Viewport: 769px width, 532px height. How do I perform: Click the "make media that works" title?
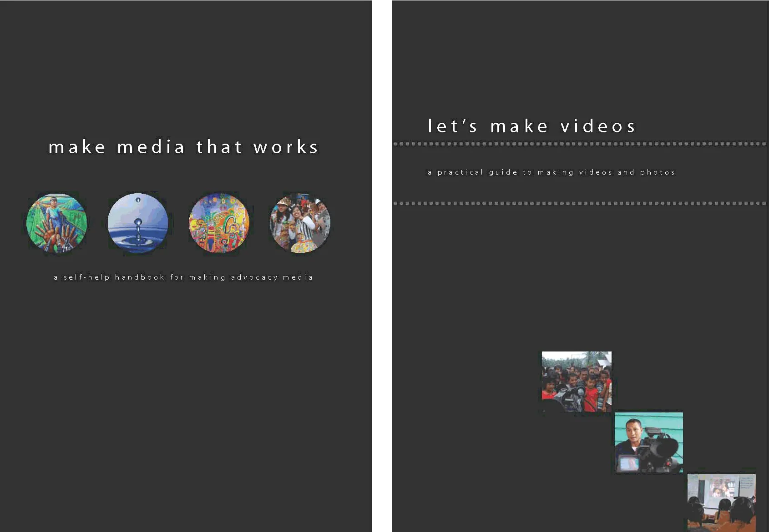(x=183, y=147)
